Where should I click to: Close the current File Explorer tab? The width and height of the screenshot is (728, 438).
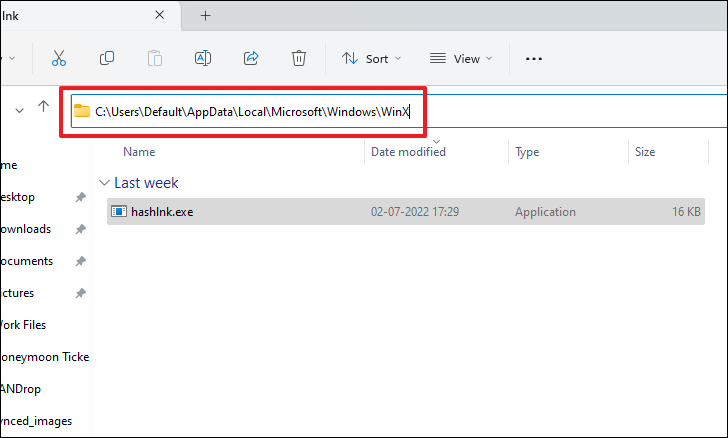pyautogui.click(x=159, y=15)
